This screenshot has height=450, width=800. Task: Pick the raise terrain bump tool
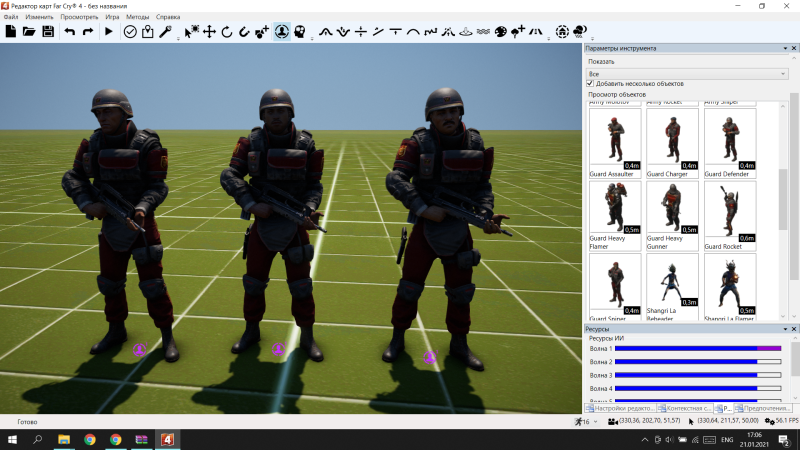326,32
